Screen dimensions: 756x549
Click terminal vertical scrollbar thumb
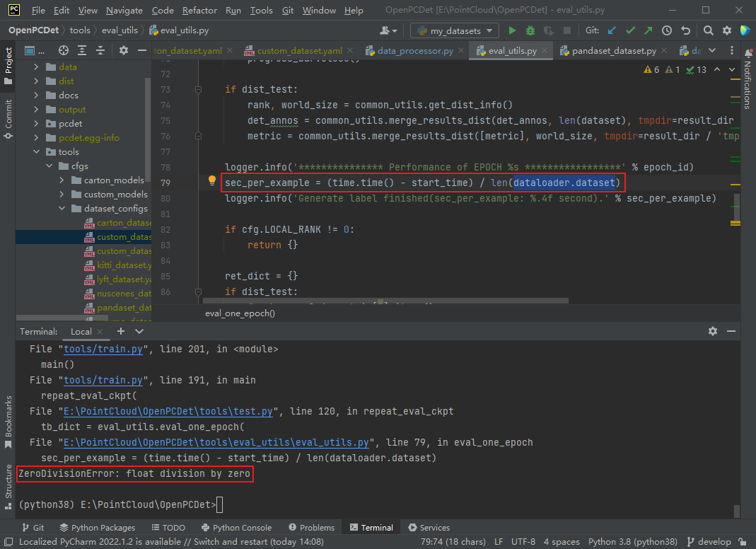(736, 511)
